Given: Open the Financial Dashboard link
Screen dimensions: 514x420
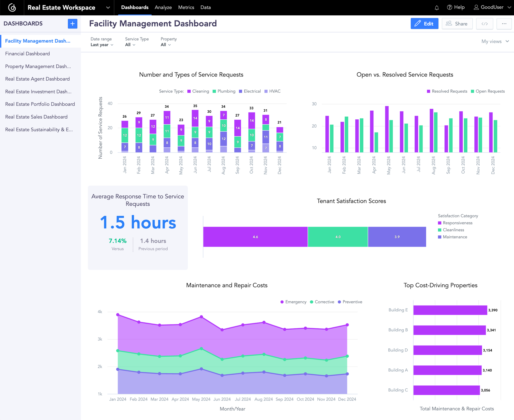Looking at the screenshot, I should pyautogui.click(x=27, y=54).
